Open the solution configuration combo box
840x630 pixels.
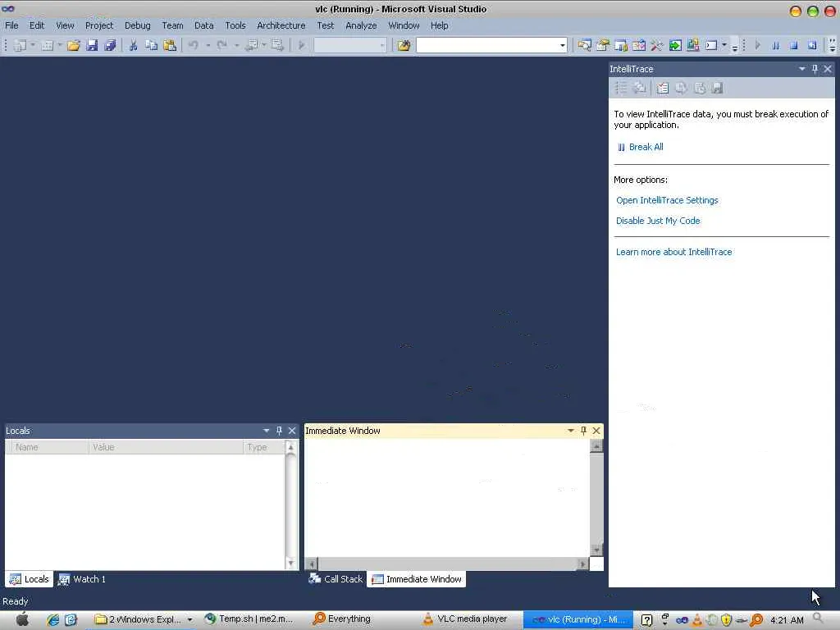(x=349, y=46)
